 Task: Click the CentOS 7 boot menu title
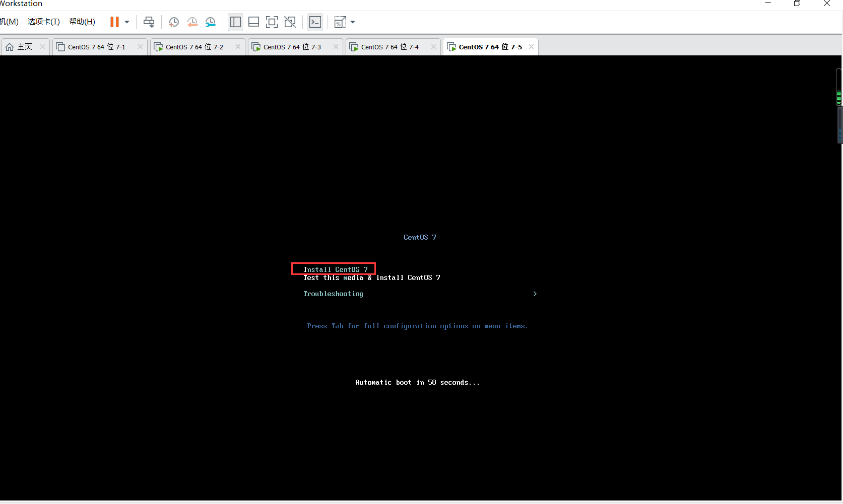(x=420, y=237)
